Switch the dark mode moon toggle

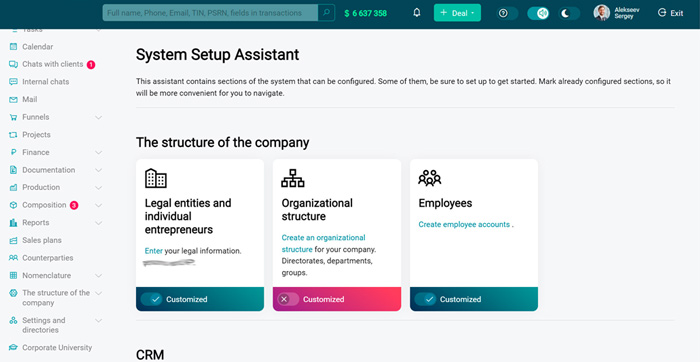(x=569, y=13)
